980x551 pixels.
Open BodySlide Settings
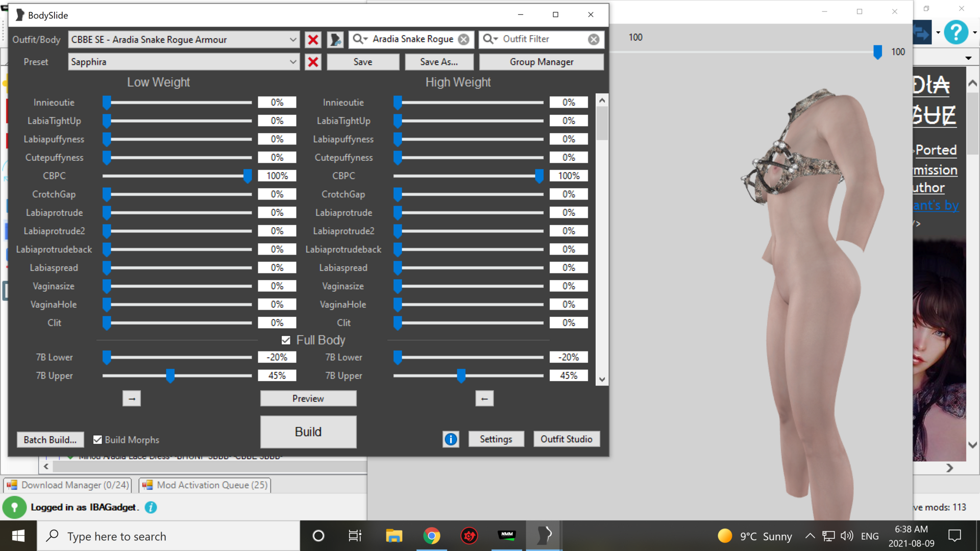[x=496, y=439]
